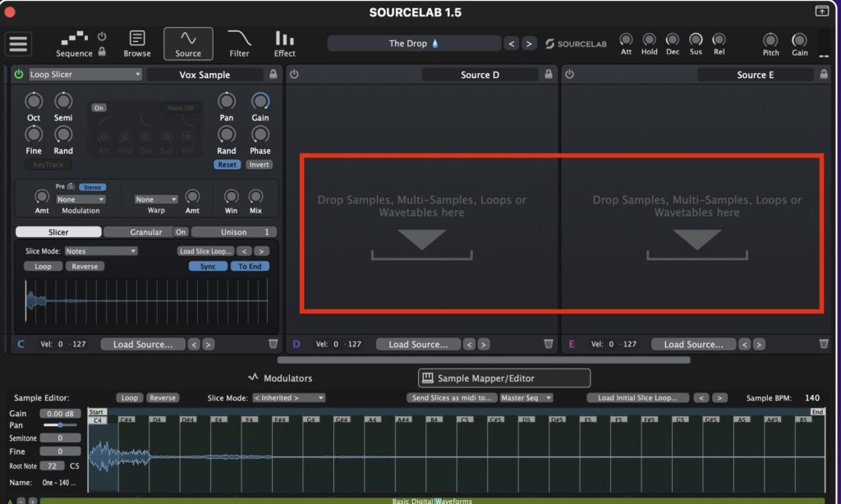Enable Loop mode in the Slicer section

[42, 266]
